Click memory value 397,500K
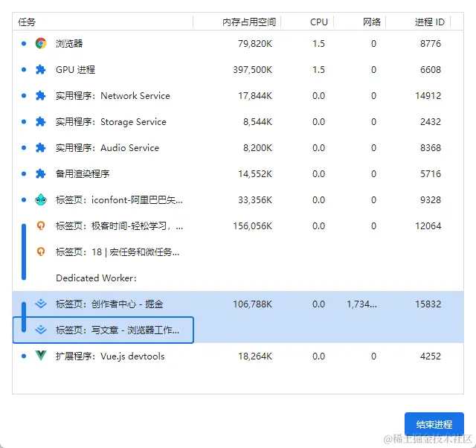Image resolution: width=476 pixels, height=448 pixels. tap(253, 70)
